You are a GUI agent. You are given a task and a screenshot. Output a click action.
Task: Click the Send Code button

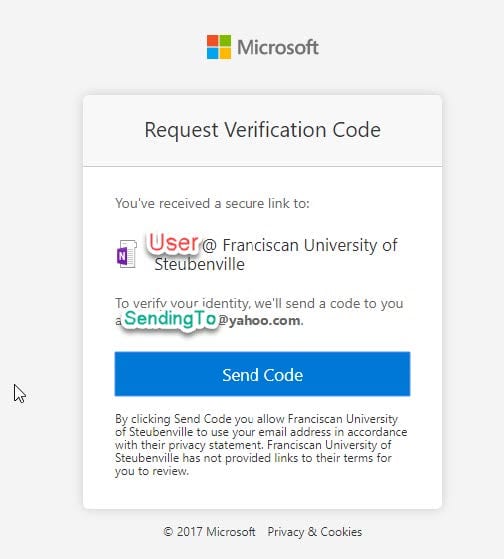(262, 374)
